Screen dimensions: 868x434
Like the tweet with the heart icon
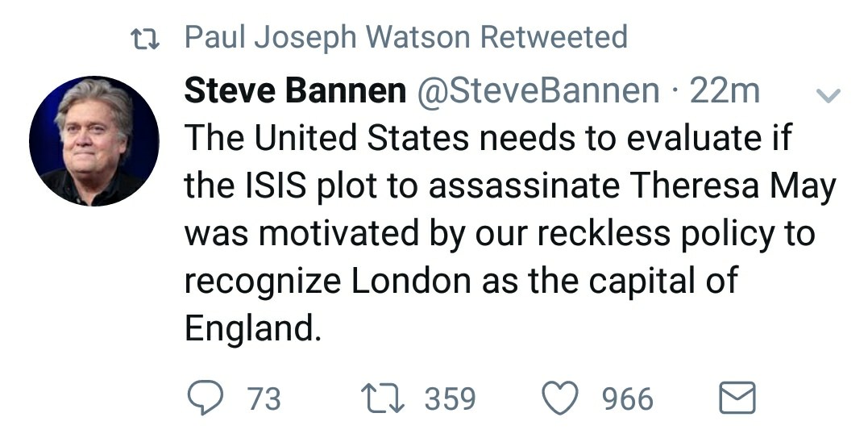point(561,398)
